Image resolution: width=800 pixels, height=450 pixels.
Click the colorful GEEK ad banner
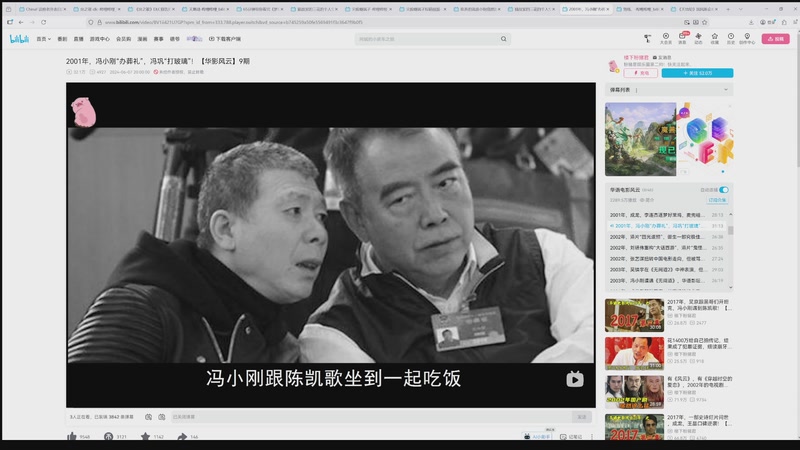705,139
